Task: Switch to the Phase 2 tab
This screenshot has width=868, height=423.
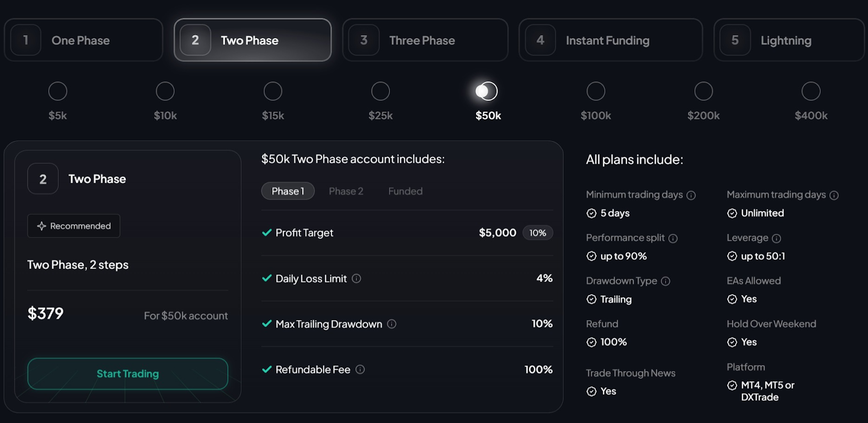Action: (346, 191)
